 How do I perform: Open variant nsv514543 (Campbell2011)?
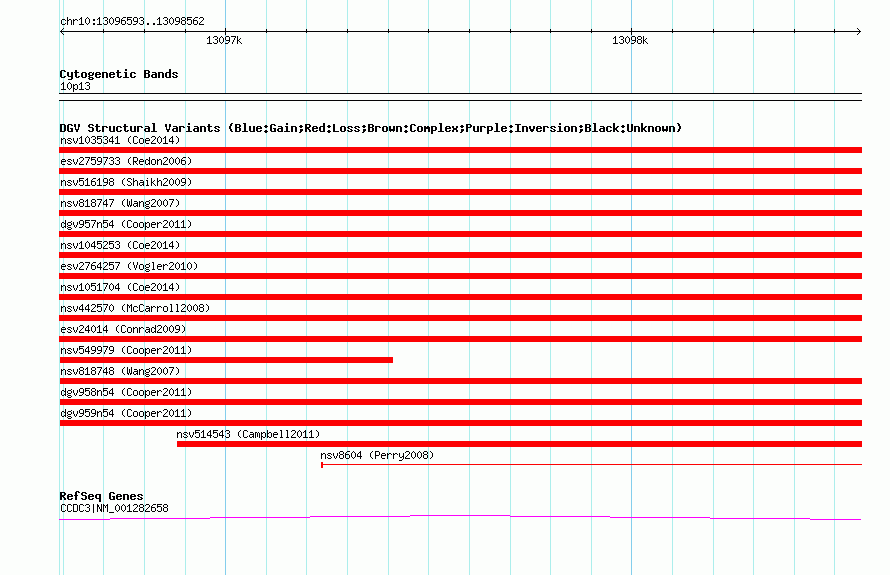click(x=248, y=434)
